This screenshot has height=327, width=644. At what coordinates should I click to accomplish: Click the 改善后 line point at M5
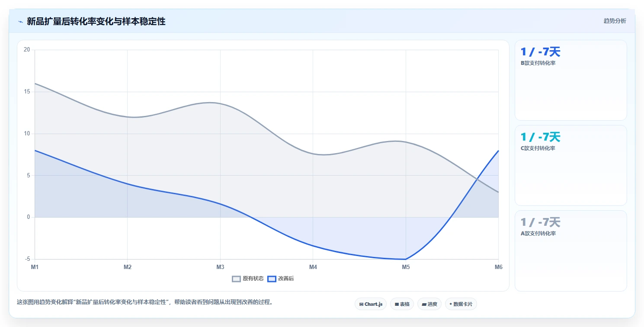tap(406, 259)
